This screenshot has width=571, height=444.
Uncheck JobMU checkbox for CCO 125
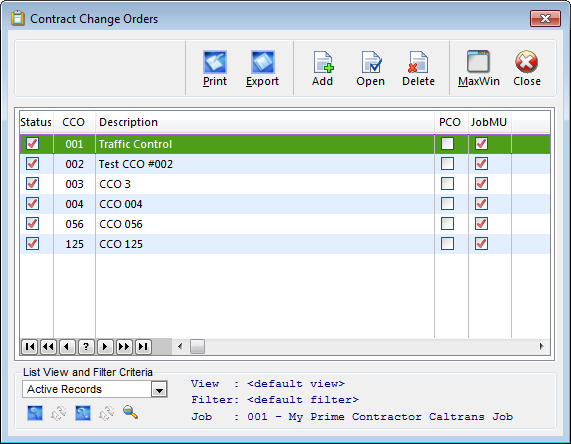coord(481,244)
